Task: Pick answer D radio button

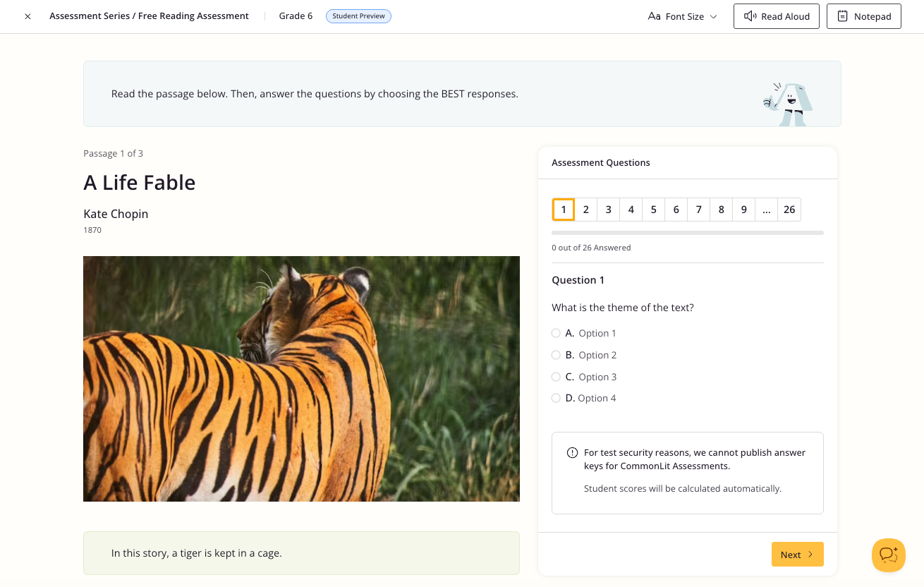Action: click(556, 398)
